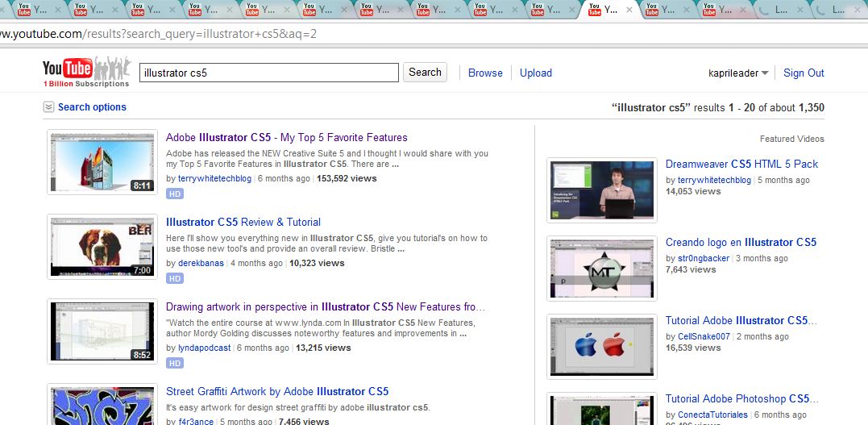Click the 8:11 duration badge

[143, 185]
